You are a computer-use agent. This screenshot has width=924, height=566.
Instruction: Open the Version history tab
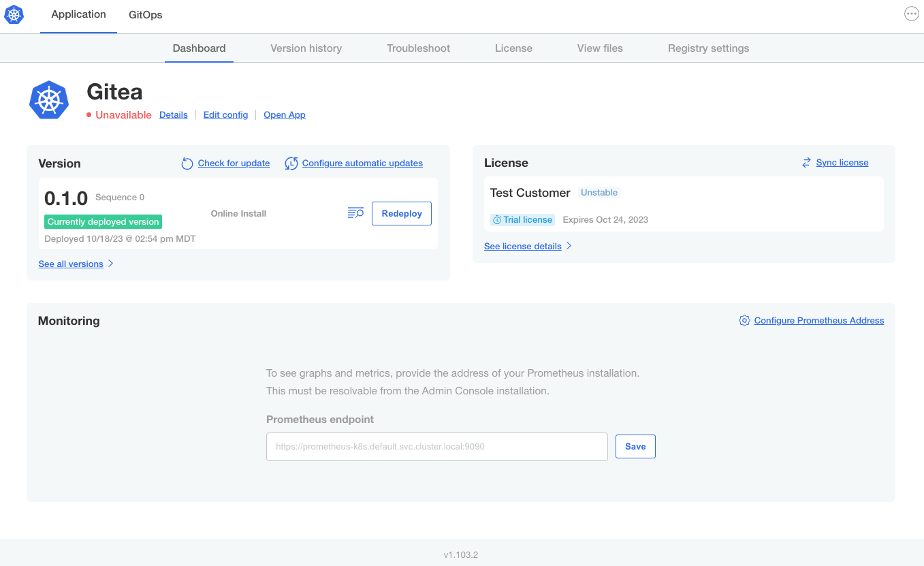(306, 48)
